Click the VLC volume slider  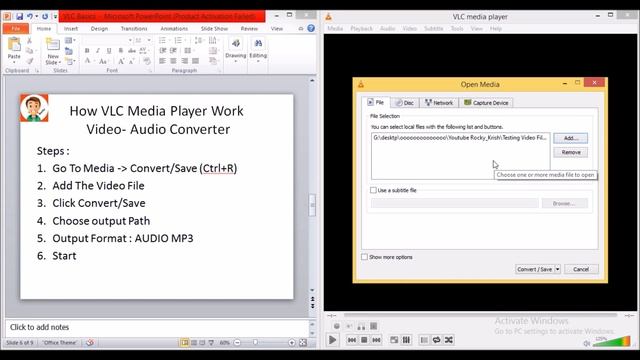tap(611, 342)
